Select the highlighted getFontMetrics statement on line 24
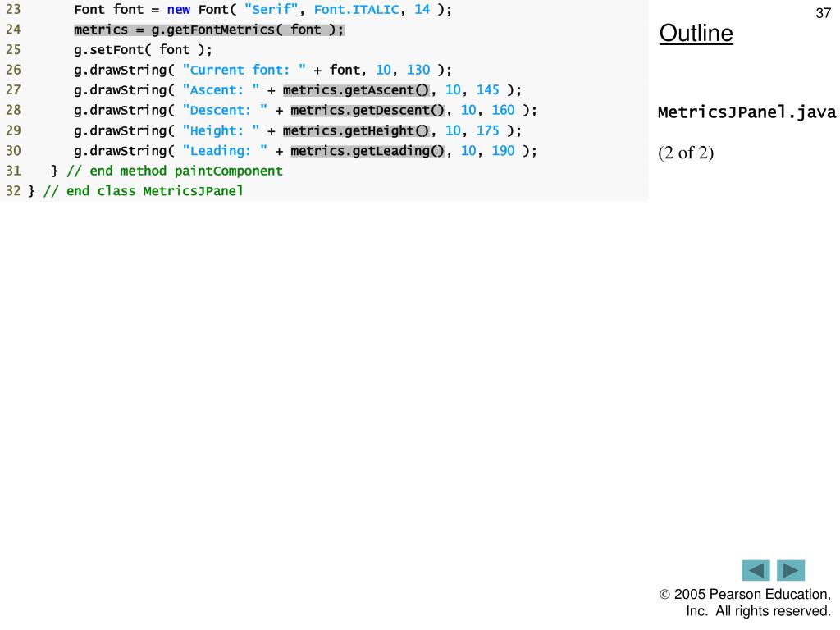Viewport: 840px width, 630px height. (x=209, y=30)
